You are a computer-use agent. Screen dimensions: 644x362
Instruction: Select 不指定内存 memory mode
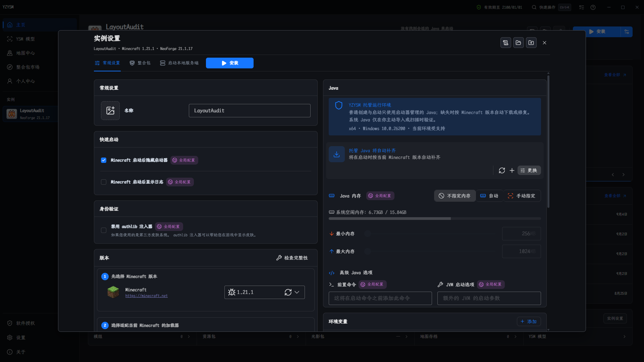(x=455, y=196)
